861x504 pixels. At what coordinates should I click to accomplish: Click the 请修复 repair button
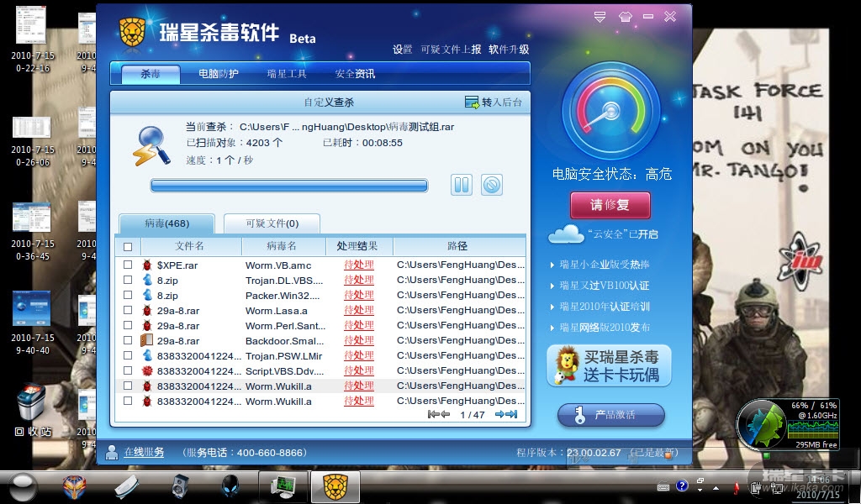(x=610, y=205)
